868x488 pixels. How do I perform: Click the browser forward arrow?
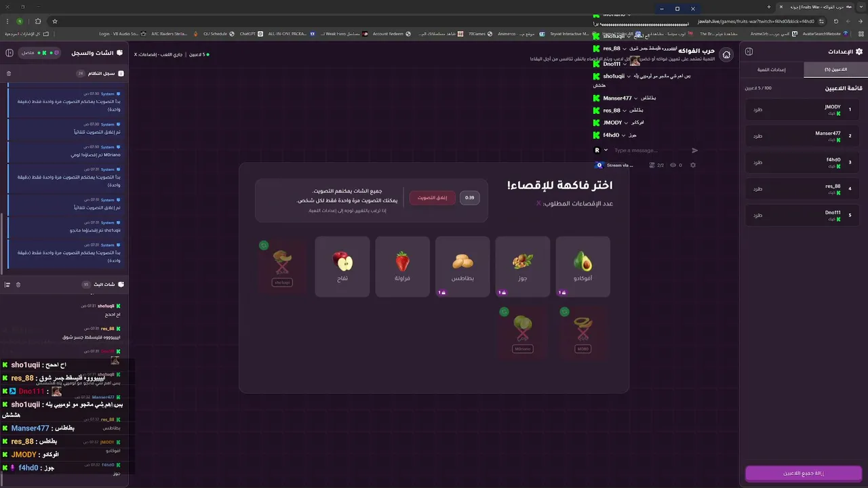pyautogui.click(x=849, y=21)
